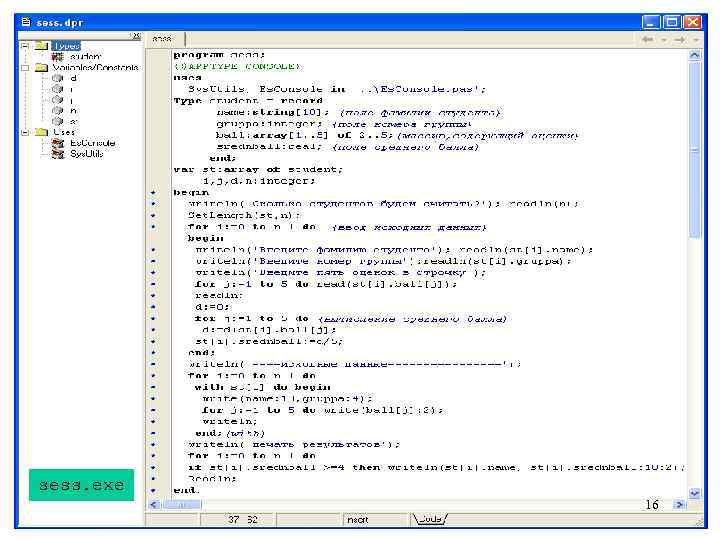Launch the green sess.exe button

(81, 485)
